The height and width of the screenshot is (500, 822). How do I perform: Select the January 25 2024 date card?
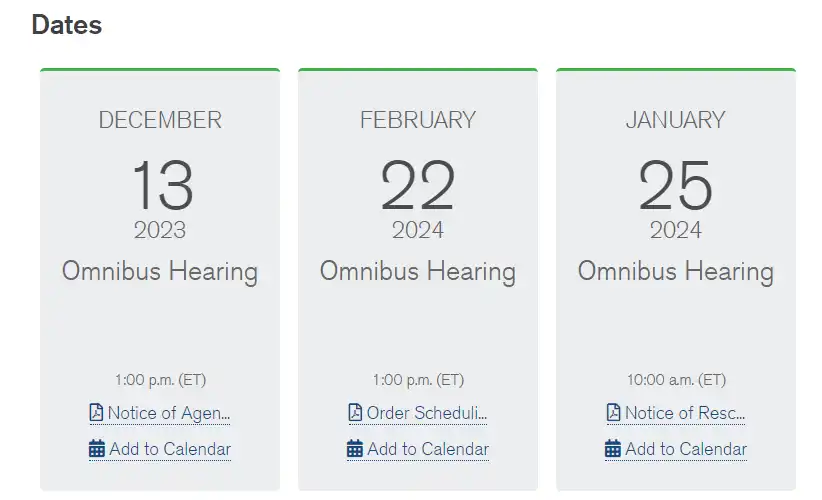point(676,279)
